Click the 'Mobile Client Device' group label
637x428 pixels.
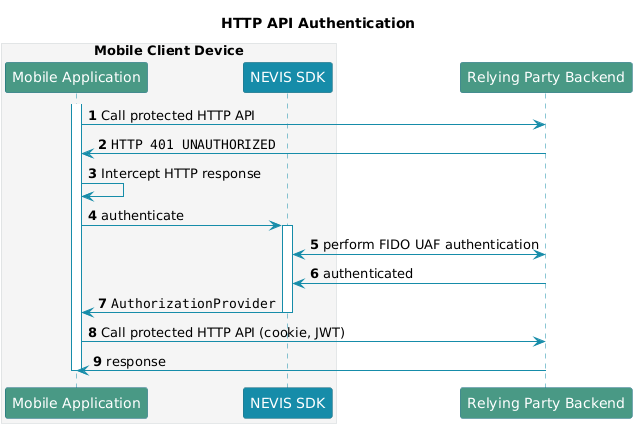(x=169, y=50)
